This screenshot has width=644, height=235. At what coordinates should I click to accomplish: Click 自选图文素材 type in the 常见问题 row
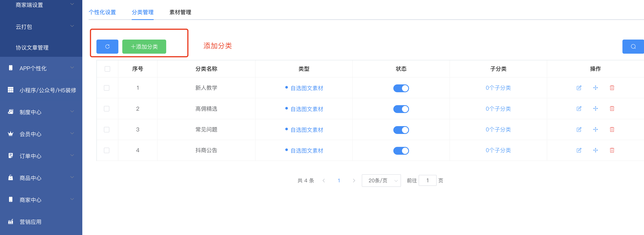[307, 130]
